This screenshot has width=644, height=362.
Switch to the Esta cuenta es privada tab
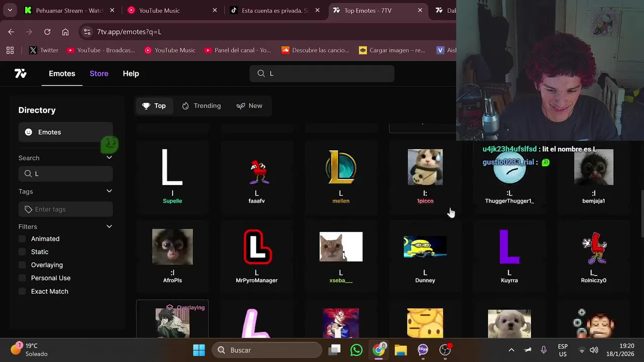tap(275, 11)
